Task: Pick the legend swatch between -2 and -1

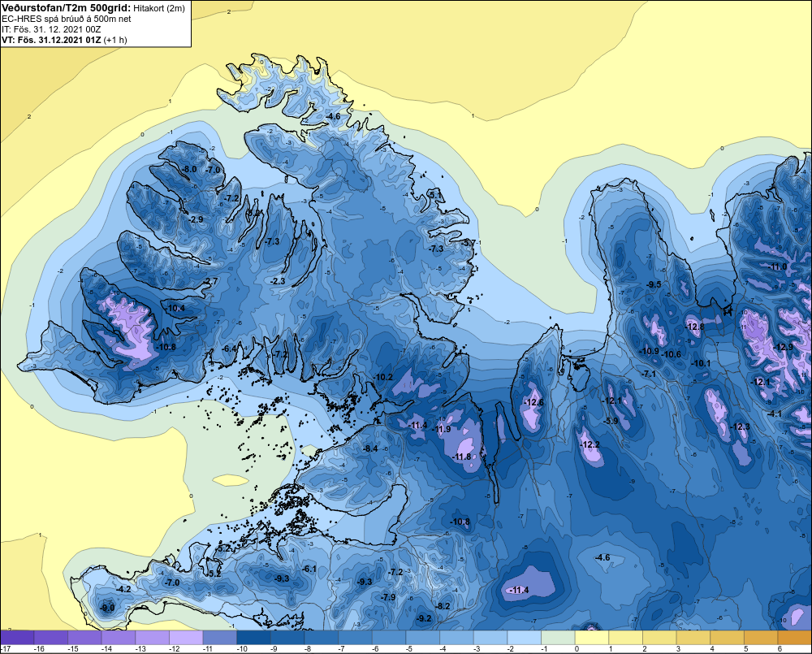Action: click(x=524, y=638)
